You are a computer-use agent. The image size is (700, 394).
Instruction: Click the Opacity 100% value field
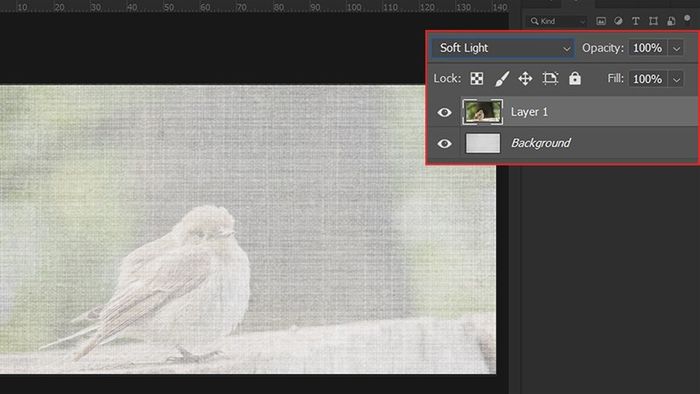click(648, 48)
